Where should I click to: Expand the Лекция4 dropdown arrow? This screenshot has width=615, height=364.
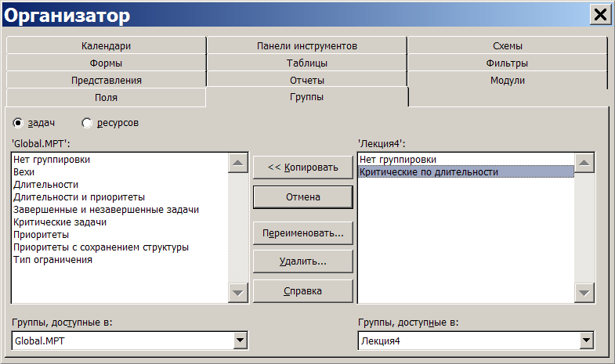tap(586, 341)
